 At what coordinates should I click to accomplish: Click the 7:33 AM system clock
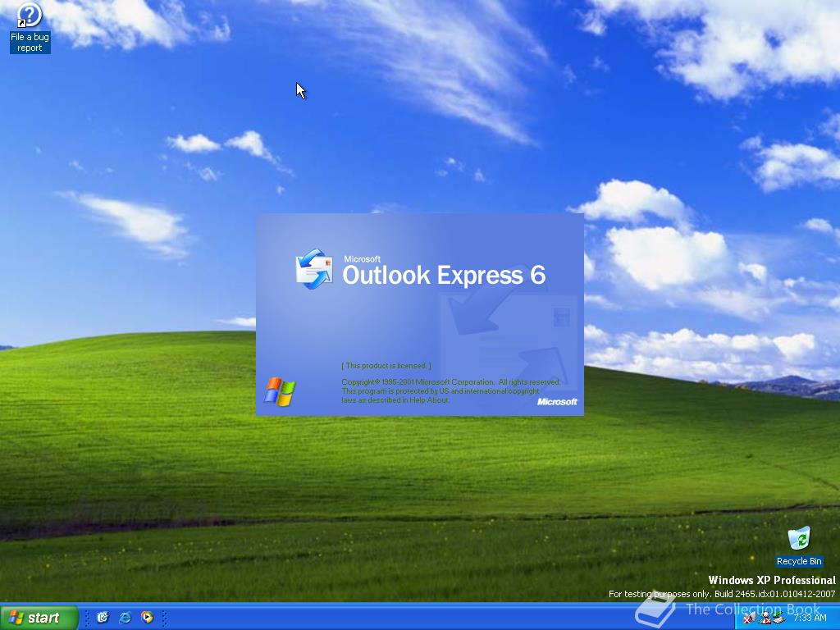tap(810, 618)
